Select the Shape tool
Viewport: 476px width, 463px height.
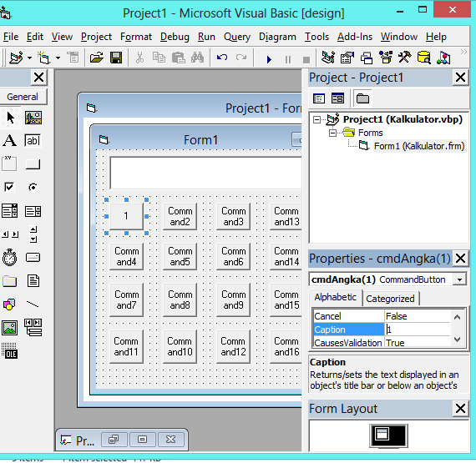(x=9, y=304)
